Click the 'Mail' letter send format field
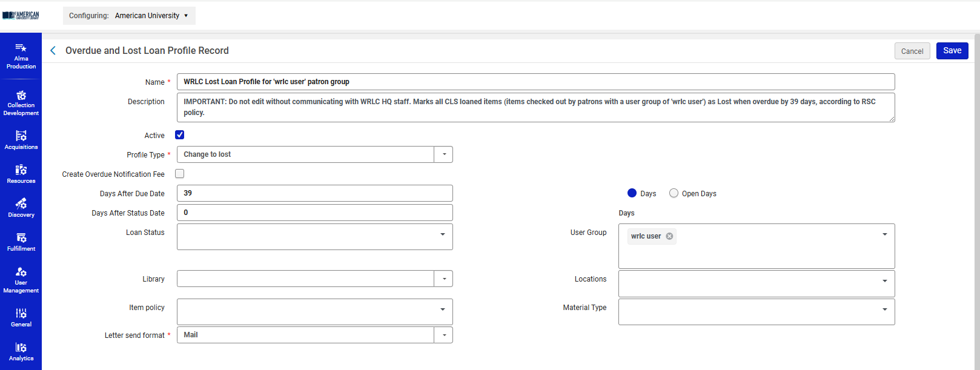 [x=305, y=335]
